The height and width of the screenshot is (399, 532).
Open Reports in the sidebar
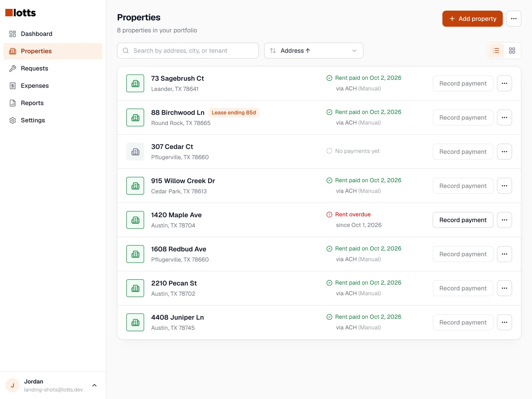53,103
